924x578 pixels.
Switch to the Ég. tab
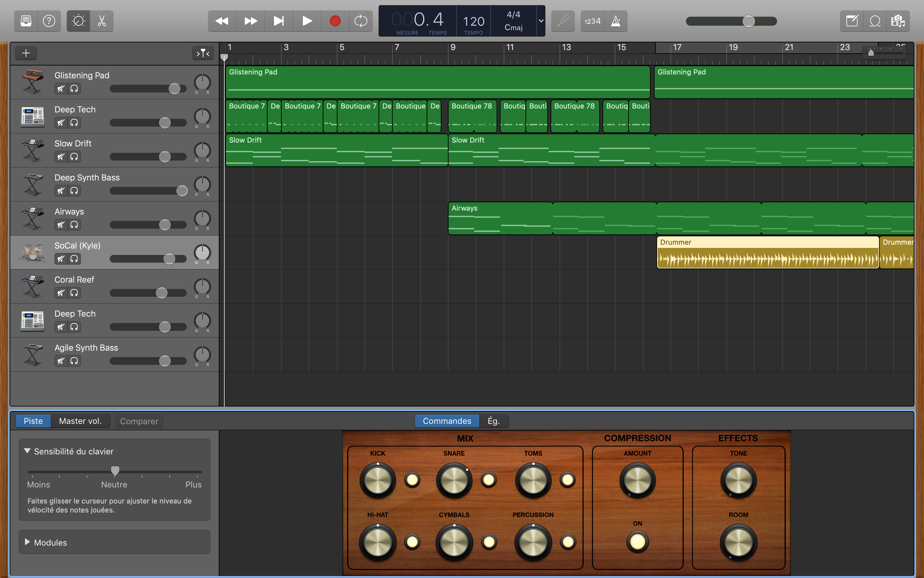pos(494,421)
